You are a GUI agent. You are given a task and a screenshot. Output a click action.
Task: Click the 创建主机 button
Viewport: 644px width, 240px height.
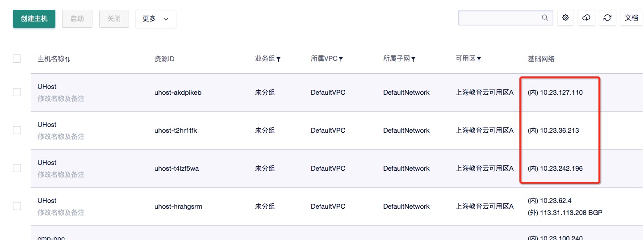click(x=34, y=19)
